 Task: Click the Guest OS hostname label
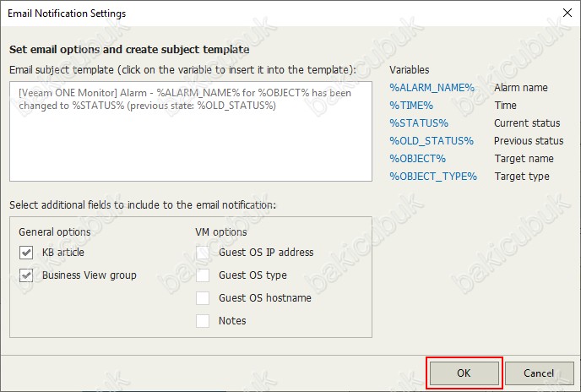point(265,298)
